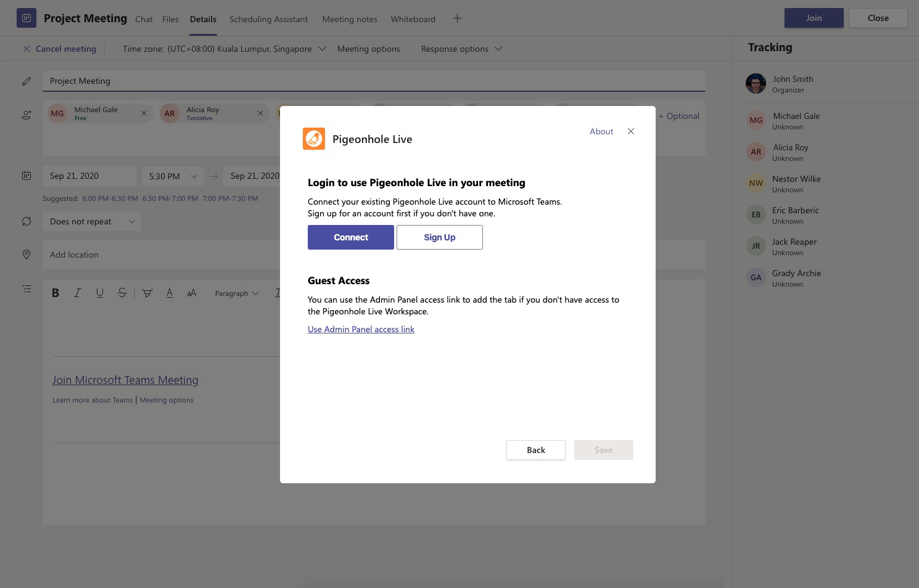919x588 pixels.
Task: Toggle bold formatting
Action: point(56,293)
